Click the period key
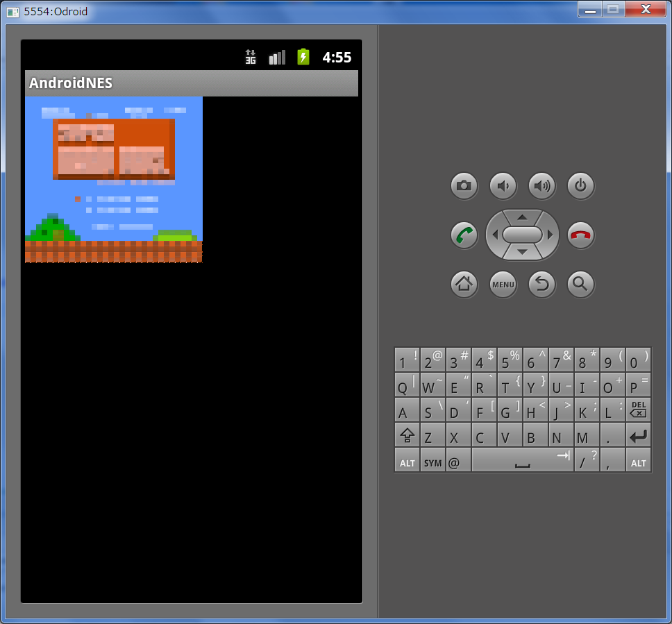Image resolution: width=672 pixels, height=624 pixels. [612, 435]
